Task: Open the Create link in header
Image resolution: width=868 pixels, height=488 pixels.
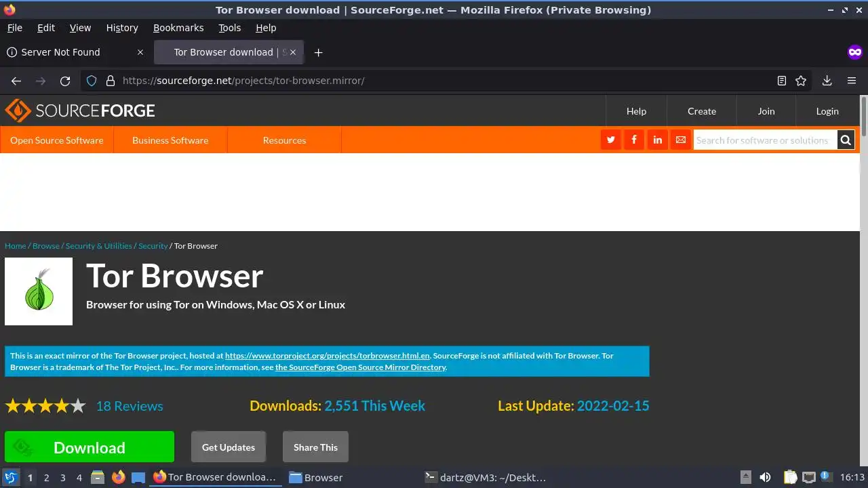Action: [702, 111]
